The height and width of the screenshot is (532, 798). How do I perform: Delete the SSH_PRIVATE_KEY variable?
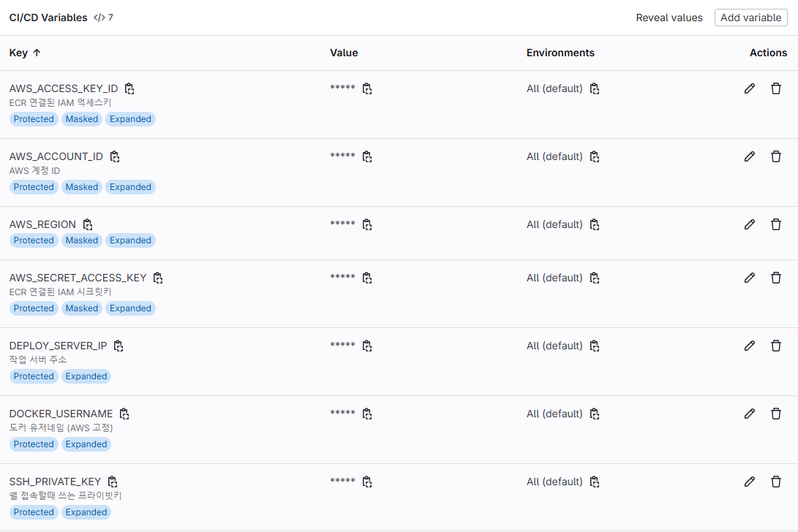(x=775, y=482)
